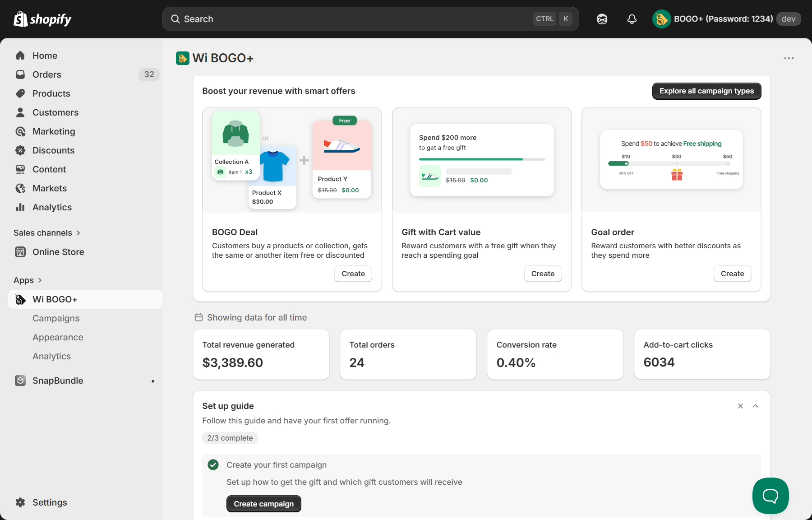Click the Conversion rate card

pyautogui.click(x=555, y=354)
